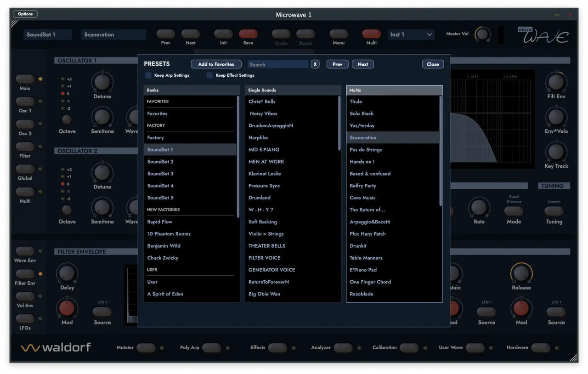This screenshot has height=374, width=588.
Task: Click the Multis list scrollbar
Action: [x=441, y=151]
